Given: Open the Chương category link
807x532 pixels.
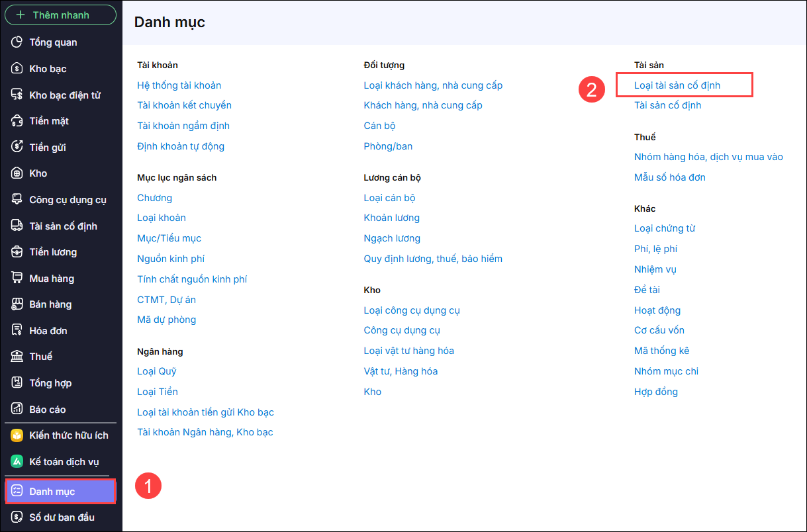Looking at the screenshot, I should (155, 198).
